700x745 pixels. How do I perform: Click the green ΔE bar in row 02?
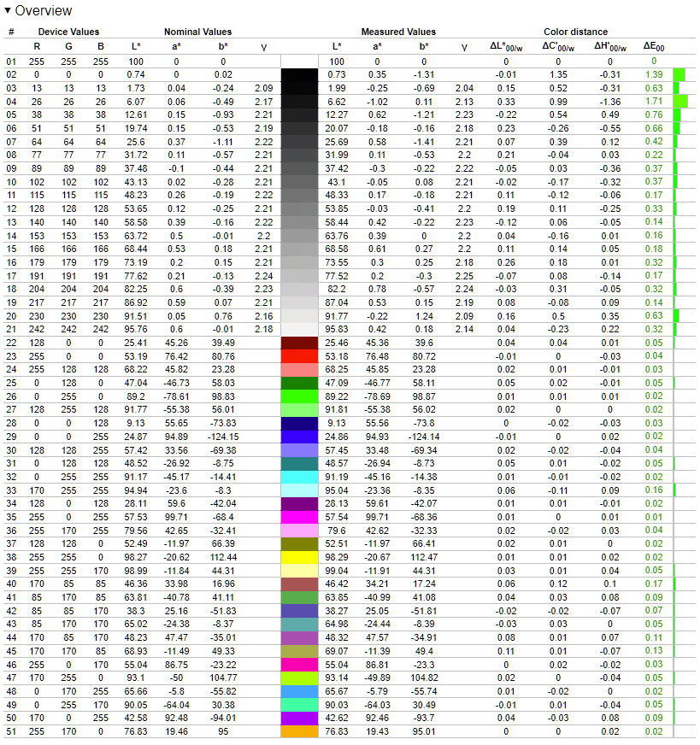tap(679, 75)
